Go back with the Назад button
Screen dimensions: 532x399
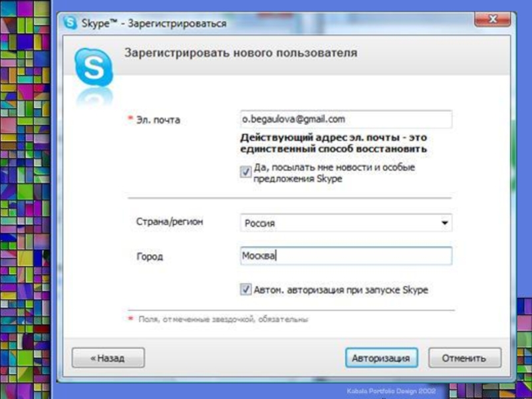pyautogui.click(x=108, y=358)
